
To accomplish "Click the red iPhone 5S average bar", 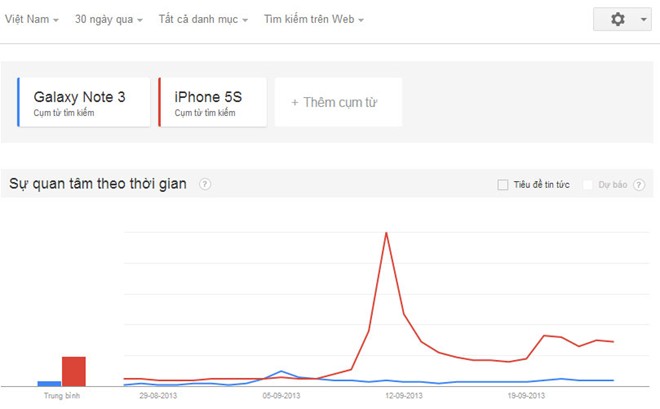I will tap(74, 371).
